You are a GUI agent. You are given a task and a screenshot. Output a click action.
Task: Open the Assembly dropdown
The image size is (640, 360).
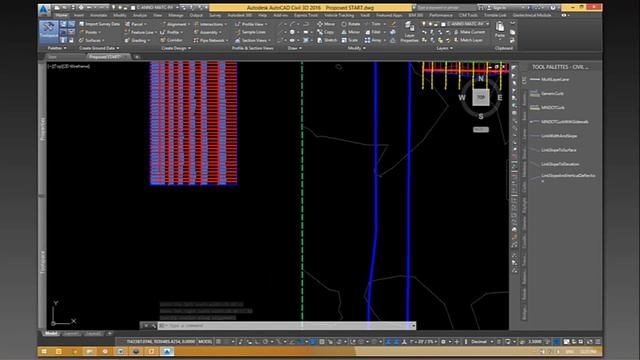click(x=207, y=32)
